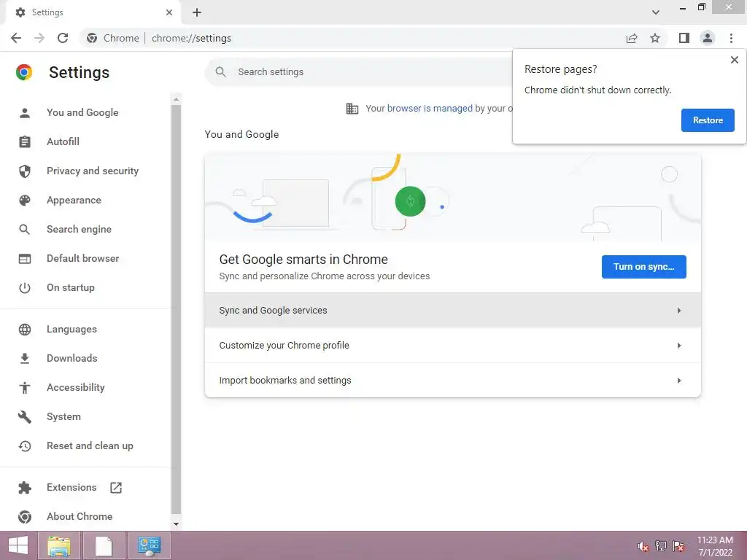Open the blank document taskbar icon
Image resolution: width=747 pixels, height=560 pixels.
(104, 545)
